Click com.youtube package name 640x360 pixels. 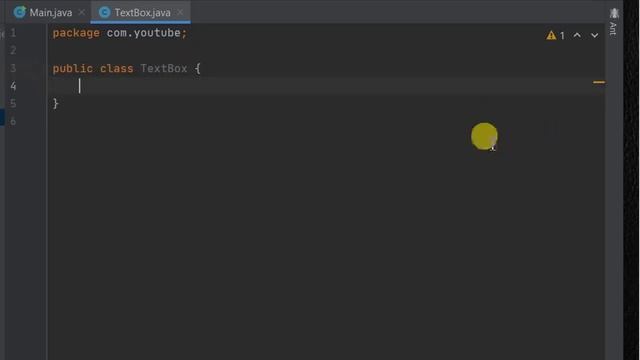[x=144, y=33]
